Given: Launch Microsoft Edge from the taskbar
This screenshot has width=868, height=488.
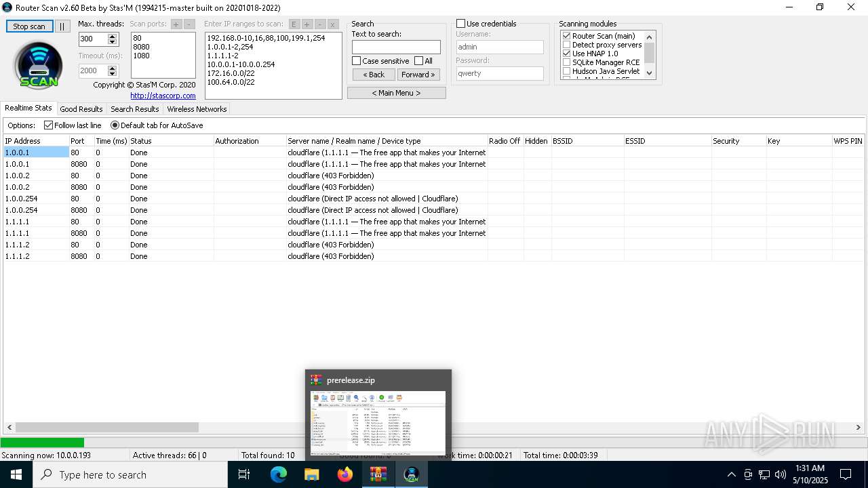Looking at the screenshot, I should click(x=279, y=474).
